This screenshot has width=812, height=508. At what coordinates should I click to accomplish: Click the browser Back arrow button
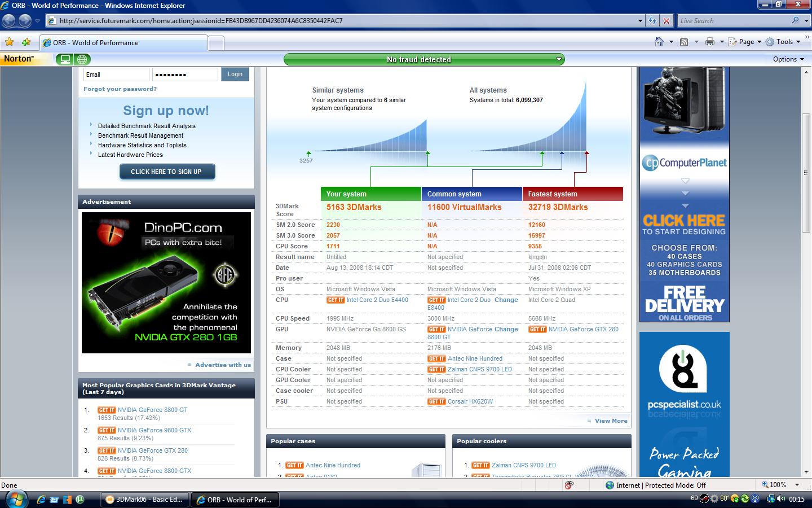(x=9, y=21)
